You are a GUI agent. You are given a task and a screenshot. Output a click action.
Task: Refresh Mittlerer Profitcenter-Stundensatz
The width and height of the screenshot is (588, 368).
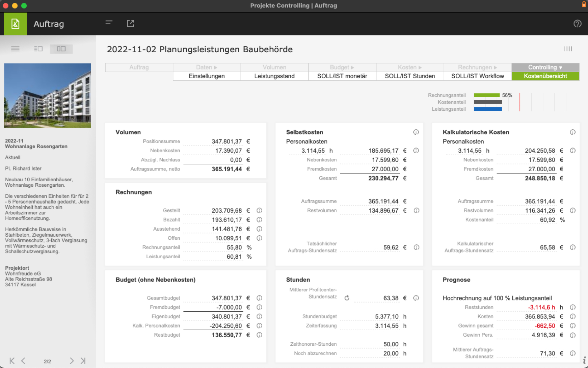[x=347, y=298]
